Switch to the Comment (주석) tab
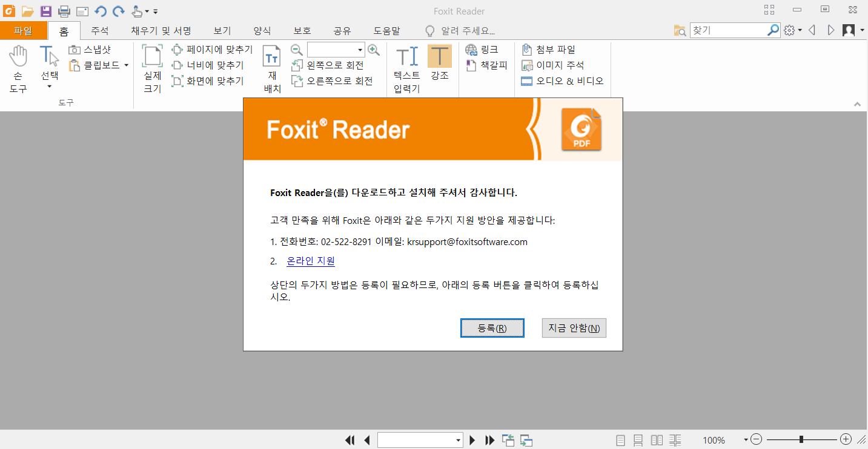 (x=99, y=31)
